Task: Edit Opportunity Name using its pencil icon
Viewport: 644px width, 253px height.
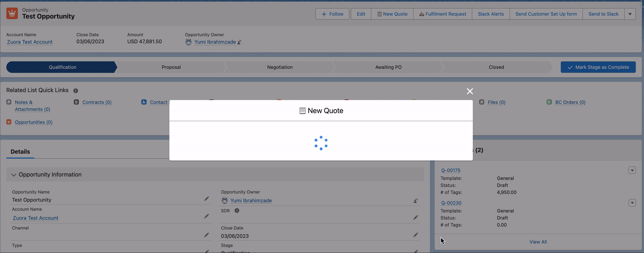Action: click(x=207, y=199)
